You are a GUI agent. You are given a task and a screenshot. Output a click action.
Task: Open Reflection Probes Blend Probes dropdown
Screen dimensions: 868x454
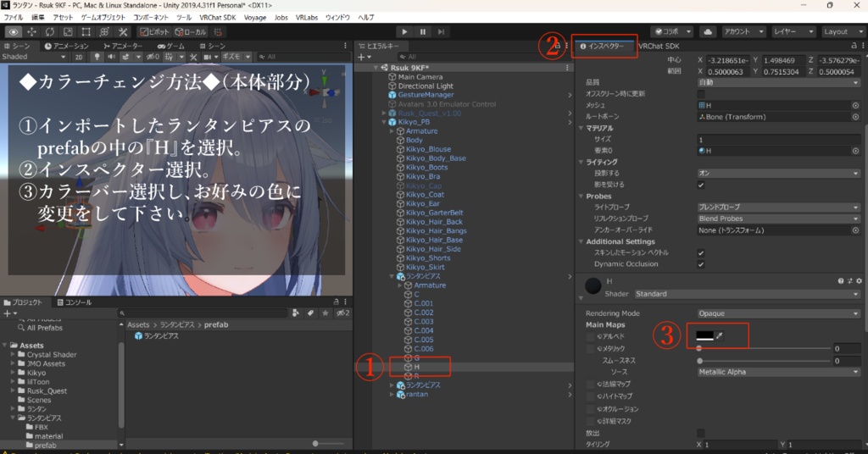(778, 219)
